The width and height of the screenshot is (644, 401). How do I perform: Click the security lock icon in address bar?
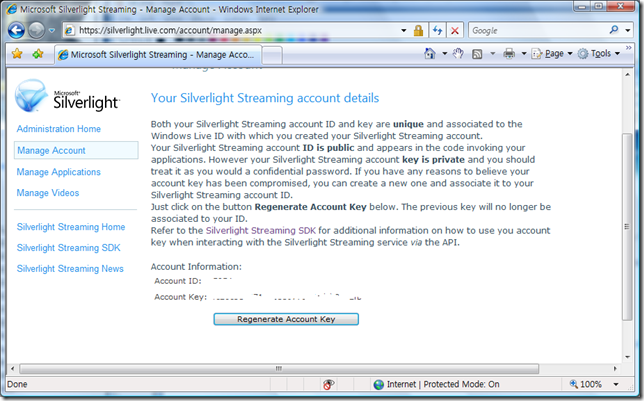pos(418,30)
